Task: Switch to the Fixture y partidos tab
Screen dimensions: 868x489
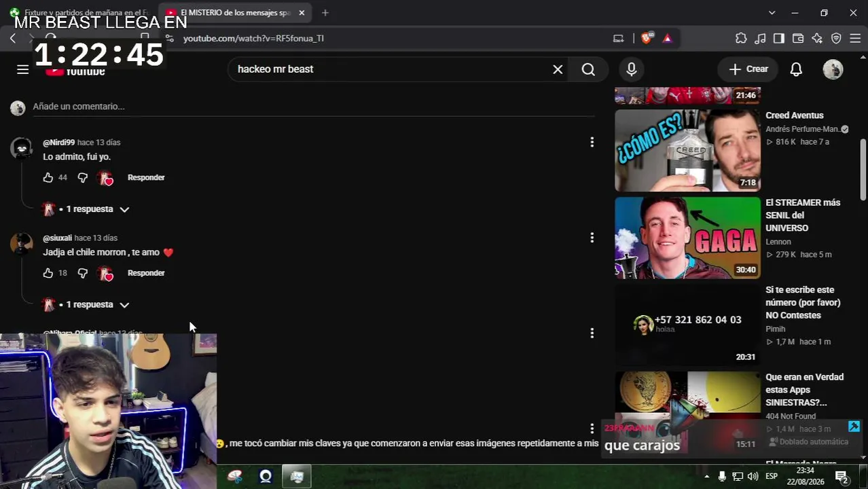Action: click(x=78, y=13)
